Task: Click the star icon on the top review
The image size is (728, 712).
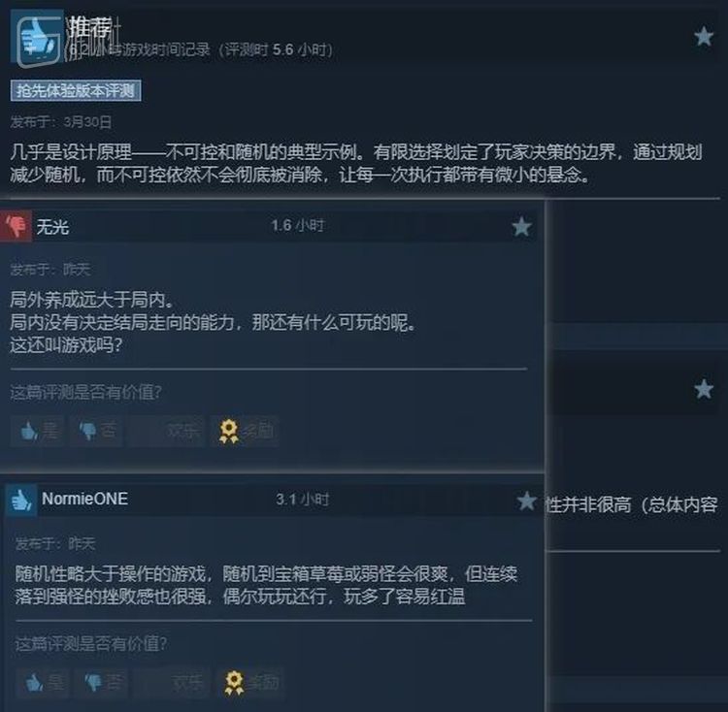Action: (704, 37)
